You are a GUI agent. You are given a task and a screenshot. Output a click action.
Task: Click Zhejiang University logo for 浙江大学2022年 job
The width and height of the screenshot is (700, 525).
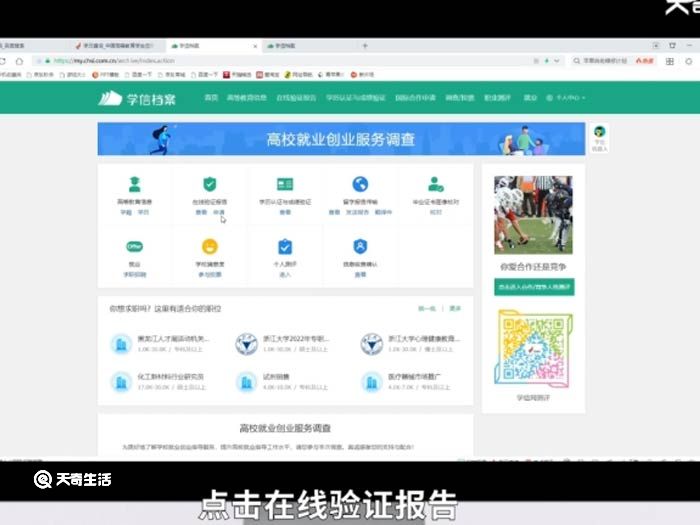(246, 344)
